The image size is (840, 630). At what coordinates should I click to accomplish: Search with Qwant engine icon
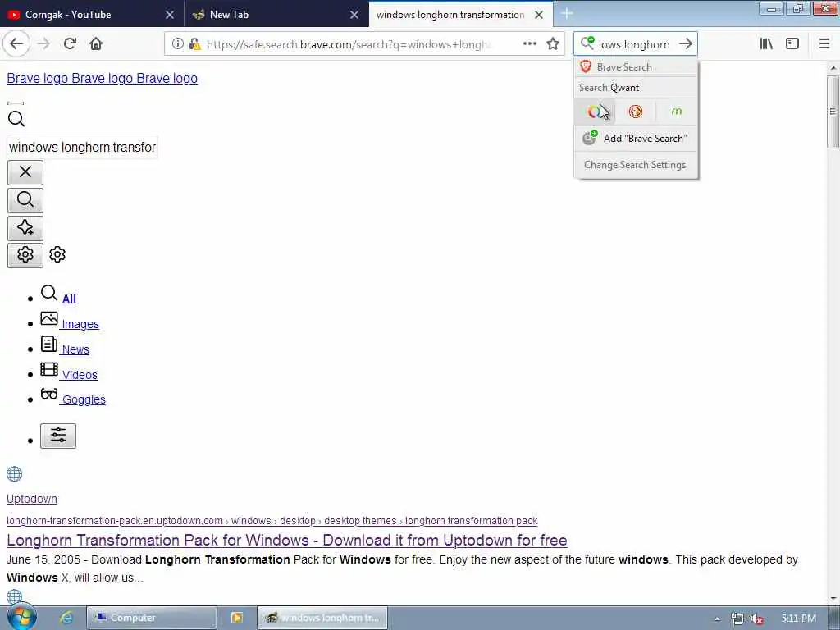pos(595,112)
